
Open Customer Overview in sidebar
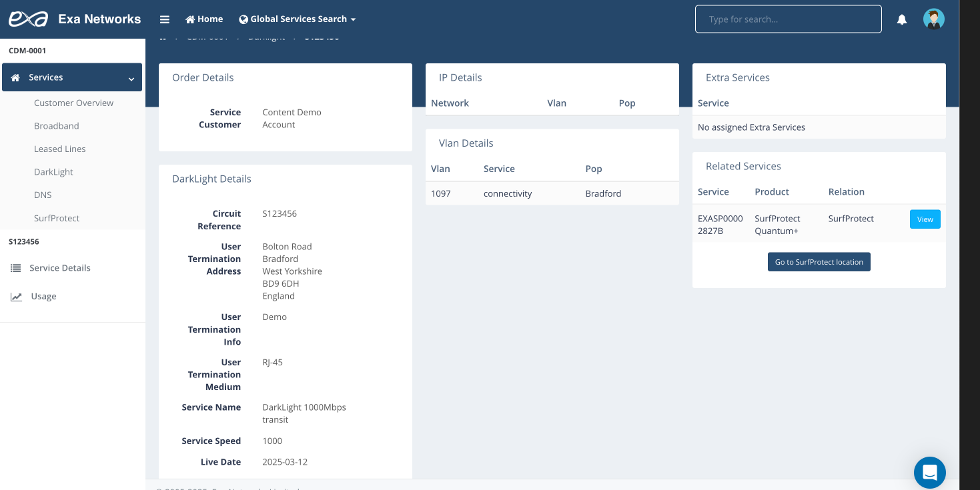coord(73,103)
